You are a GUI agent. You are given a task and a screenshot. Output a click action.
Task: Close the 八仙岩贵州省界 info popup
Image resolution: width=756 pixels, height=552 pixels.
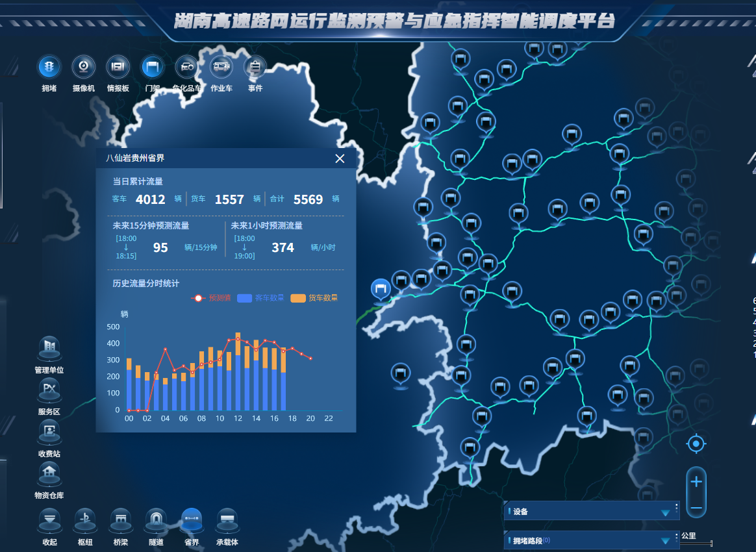click(x=340, y=158)
